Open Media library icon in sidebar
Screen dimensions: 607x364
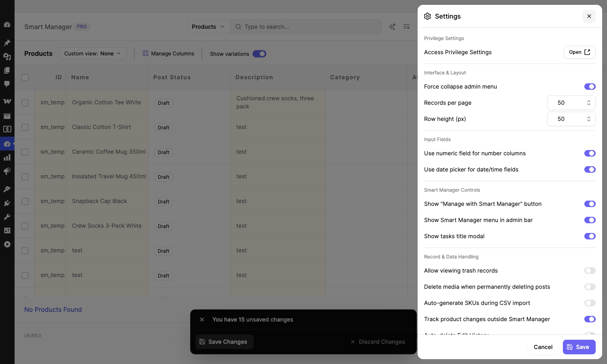[7, 57]
